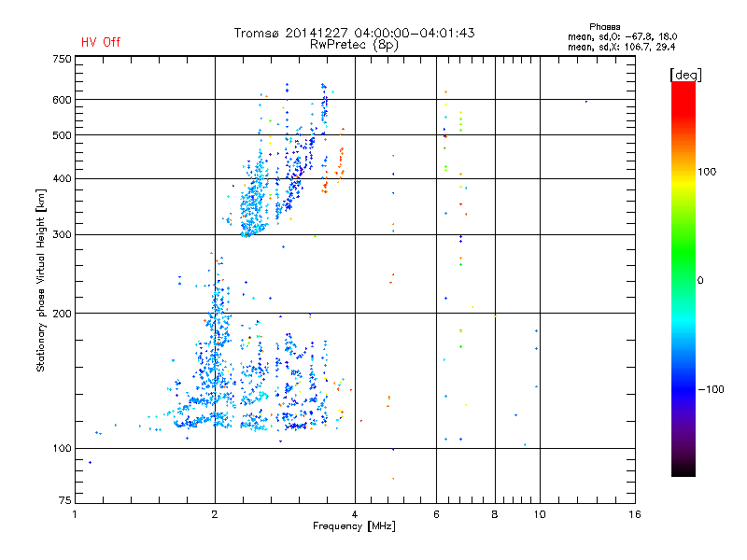Click the x-axis '6' tick label
This screenshot has height=560, width=747.
(x=436, y=514)
